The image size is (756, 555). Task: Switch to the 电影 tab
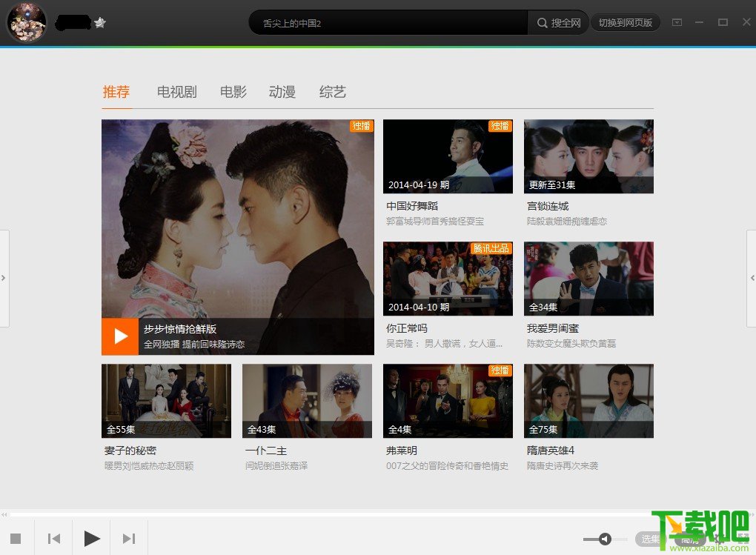click(x=233, y=92)
